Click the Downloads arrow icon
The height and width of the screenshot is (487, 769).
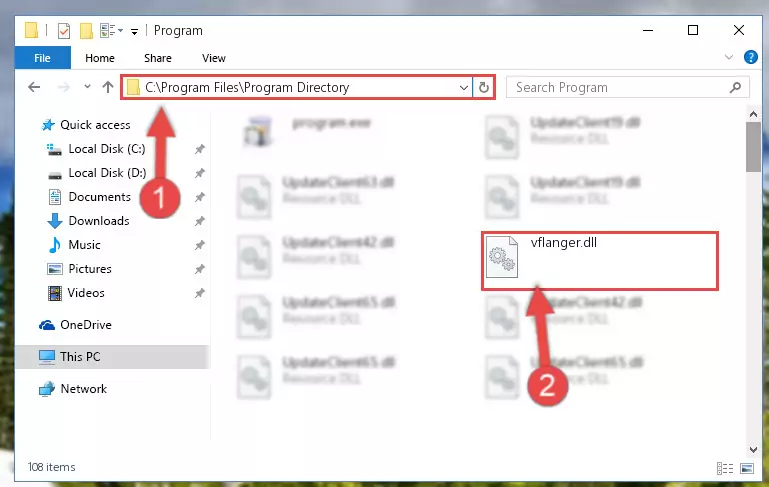click(x=54, y=221)
